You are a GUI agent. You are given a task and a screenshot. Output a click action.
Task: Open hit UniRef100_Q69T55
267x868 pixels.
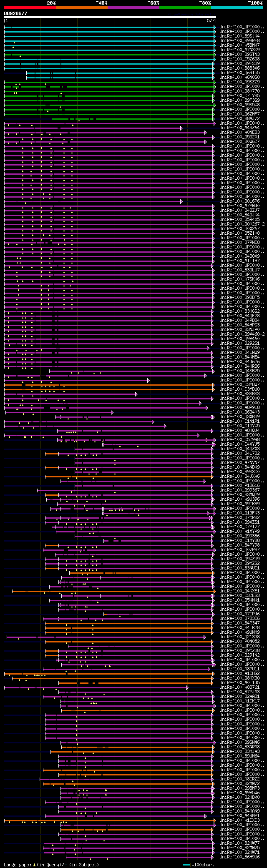[x=239, y=73]
